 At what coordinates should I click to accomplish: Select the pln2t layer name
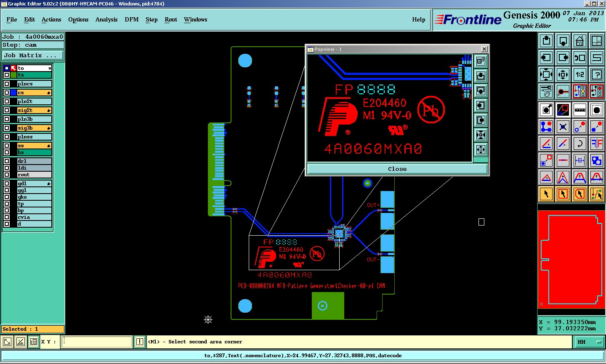pos(34,101)
